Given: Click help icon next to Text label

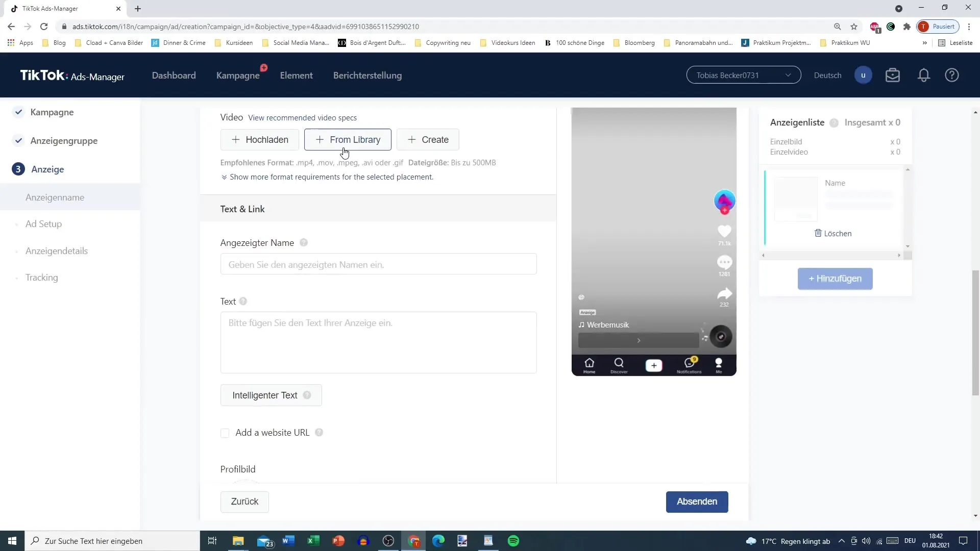Looking at the screenshot, I should point(243,302).
